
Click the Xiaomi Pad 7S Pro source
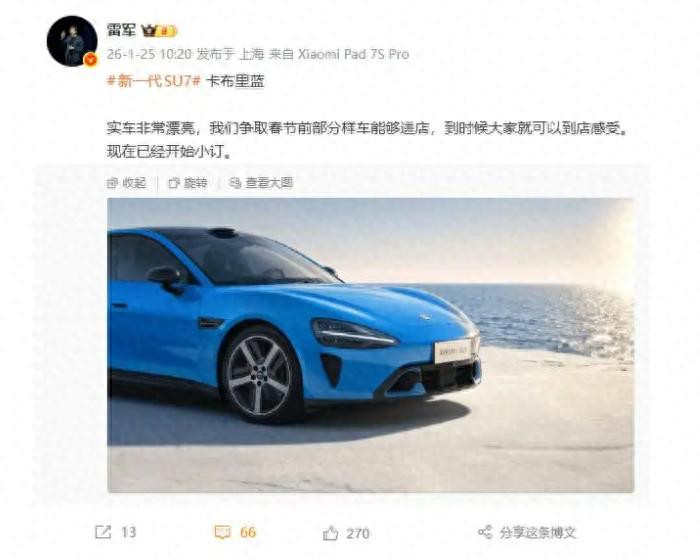coord(353,54)
